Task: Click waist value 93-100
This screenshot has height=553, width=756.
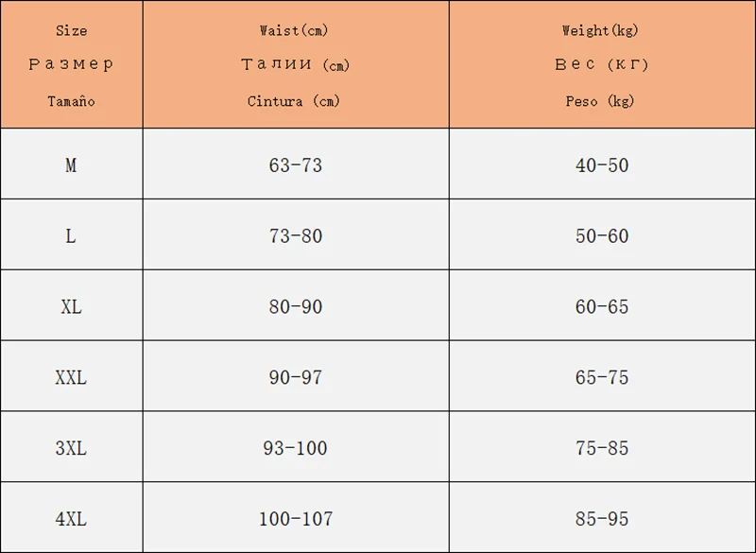Action: click(295, 448)
